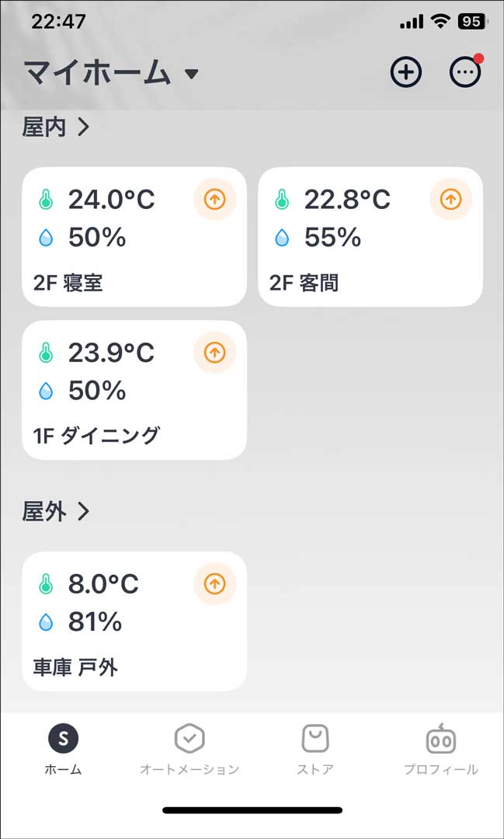The image size is (504, 839).
Task: Expand the 屋内 section
Action: coord(56,127)
